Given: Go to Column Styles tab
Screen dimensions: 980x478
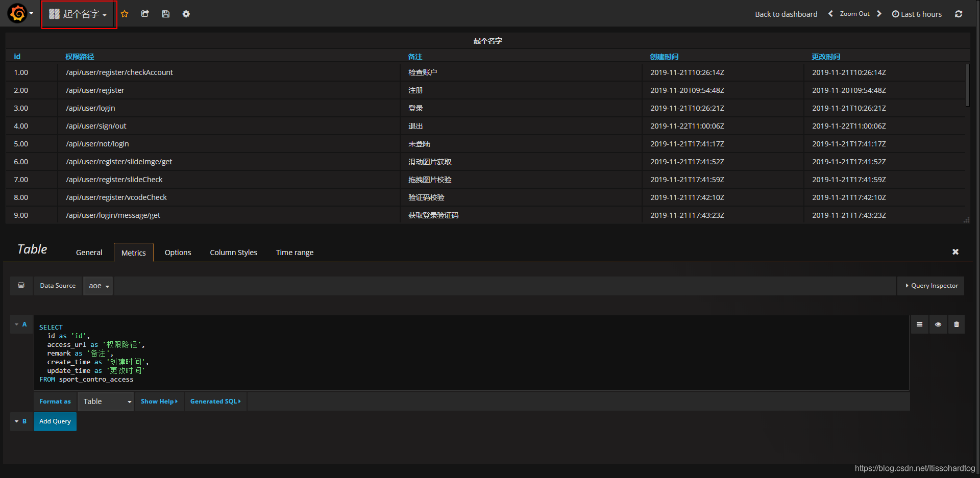Looking at the screenshot, I should click(234, 253).
